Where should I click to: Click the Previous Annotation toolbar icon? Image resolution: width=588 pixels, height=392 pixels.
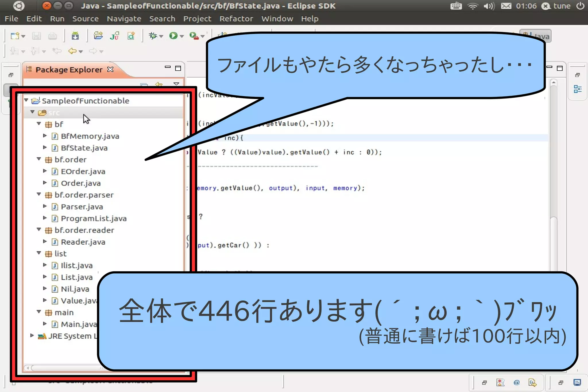(35, 51)
